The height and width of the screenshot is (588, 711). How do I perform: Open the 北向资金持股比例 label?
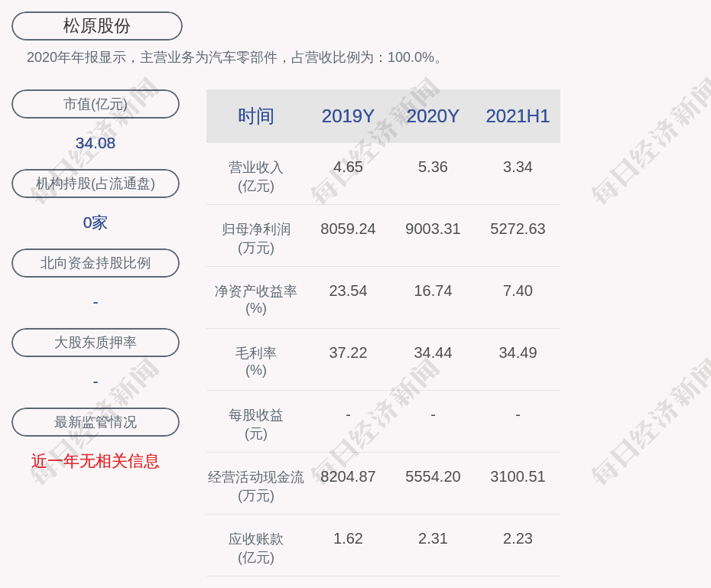coord(96,263)
